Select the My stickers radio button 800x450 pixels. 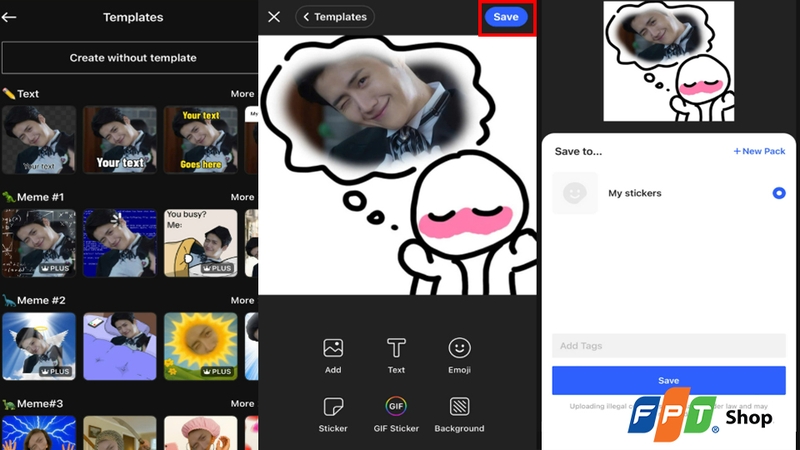(779, 193)
